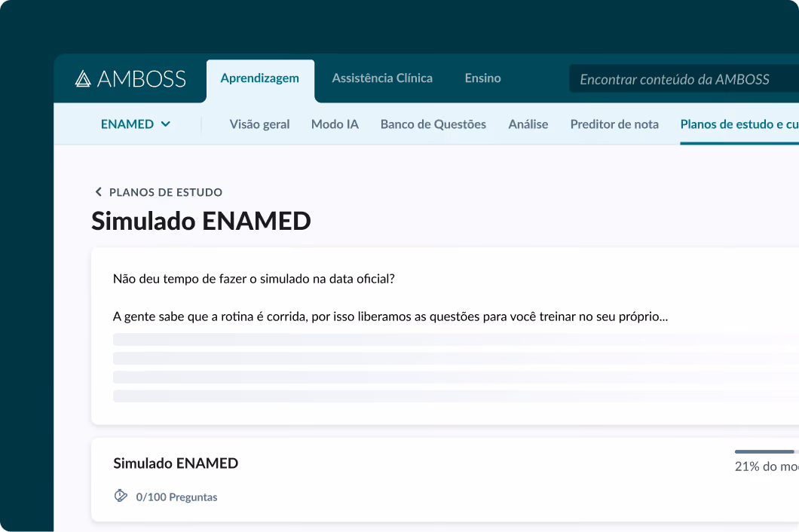Image resolution: width=799 pixels, height=532 pixels.
Task: Open Banco de Questões
Action: tap(433, 124)
